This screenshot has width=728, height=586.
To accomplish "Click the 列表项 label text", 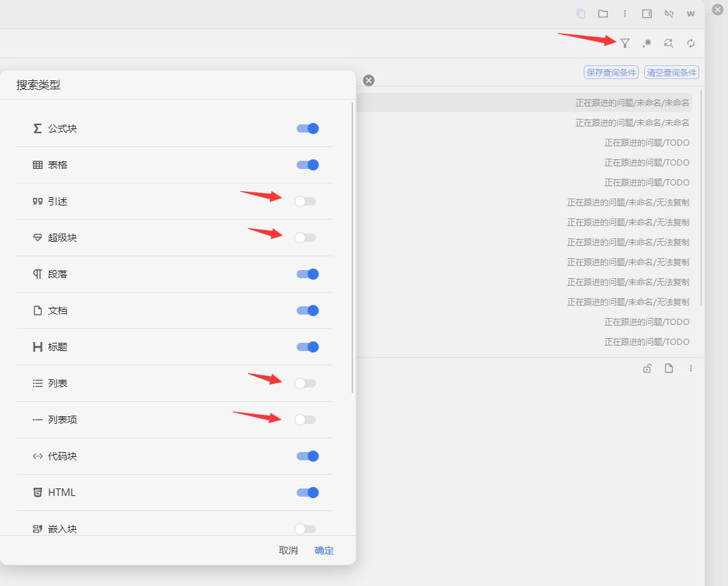I will pyautogui.click(x=62, y=420).
